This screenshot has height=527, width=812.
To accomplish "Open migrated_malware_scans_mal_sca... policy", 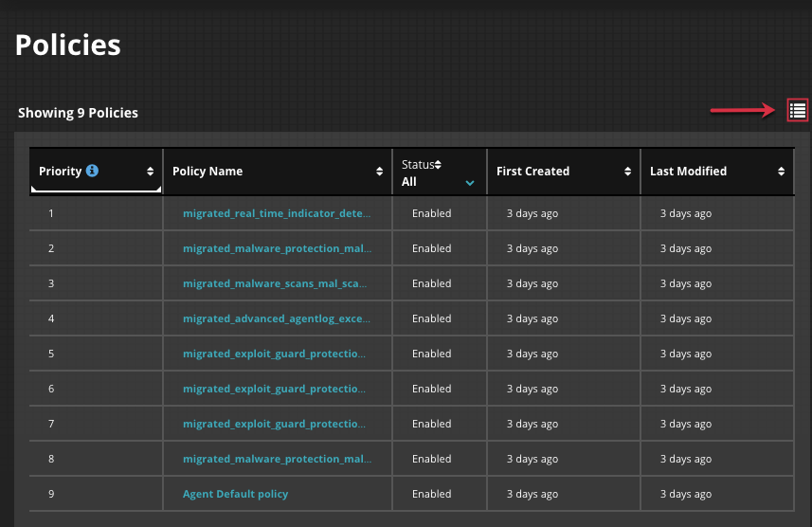I will point(275,284).
